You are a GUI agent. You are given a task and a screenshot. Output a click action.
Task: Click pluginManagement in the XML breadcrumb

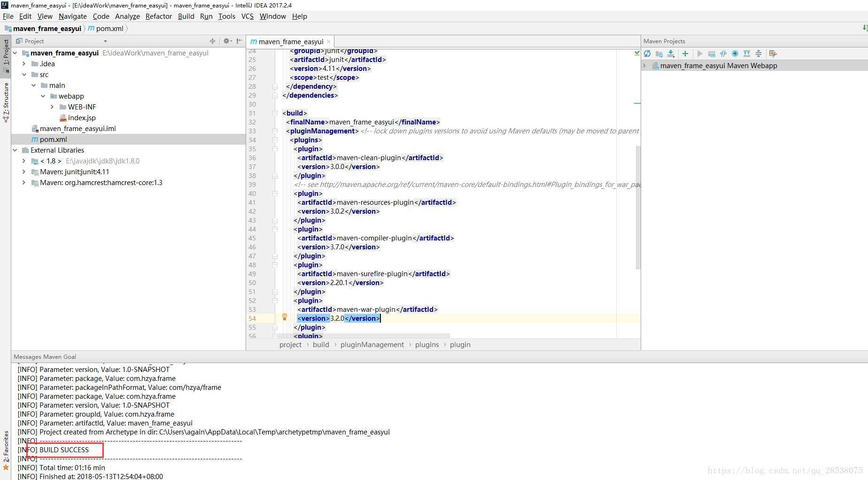pos(372,345)
